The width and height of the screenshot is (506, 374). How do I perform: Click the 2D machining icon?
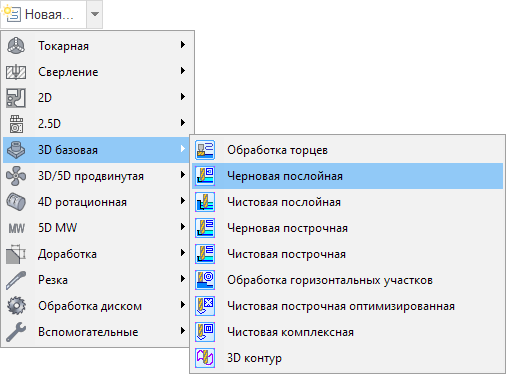pos(16,98)
